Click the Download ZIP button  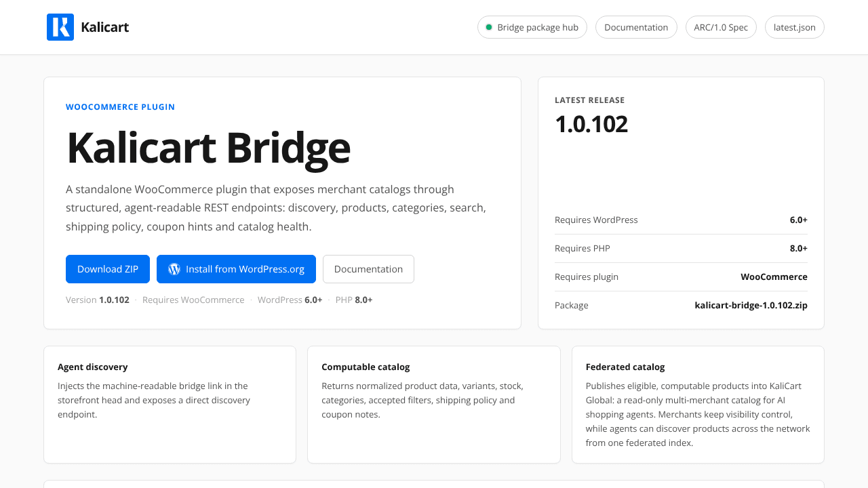(108, 269)
